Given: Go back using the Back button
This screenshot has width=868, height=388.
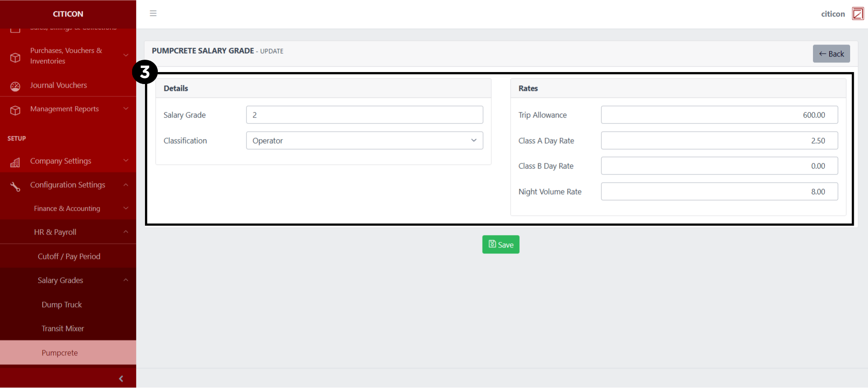Looking at the screenshot, I should click(x=831, y=54).
